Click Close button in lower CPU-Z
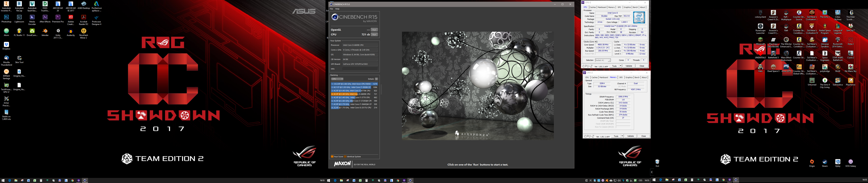This screenshot has width=868, height=183. [x=643, y=136]
